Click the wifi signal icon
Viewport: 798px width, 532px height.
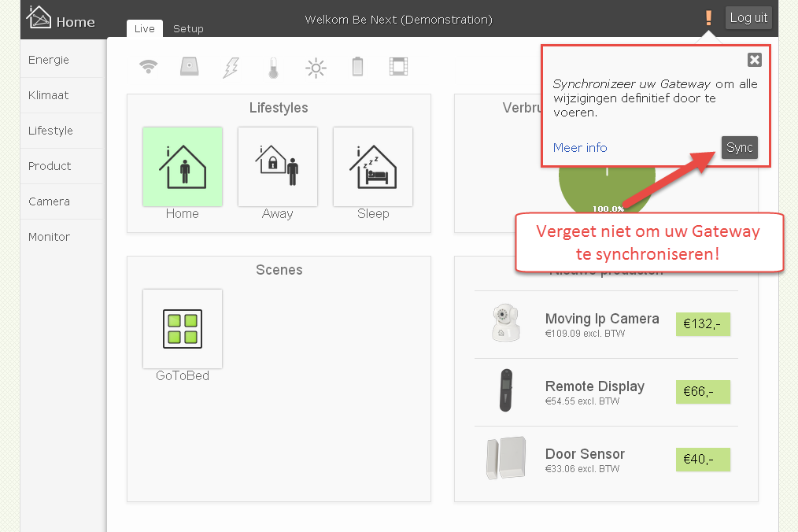(148, 67)
